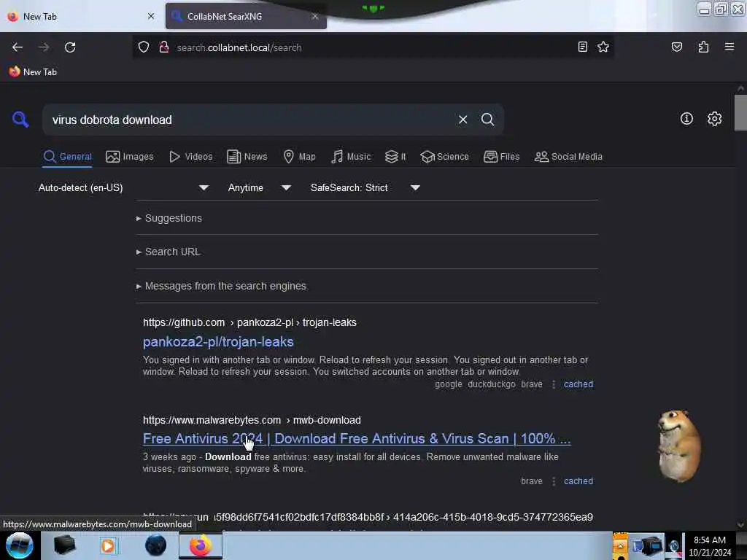Open Pocket save icon

pos(676,47)
